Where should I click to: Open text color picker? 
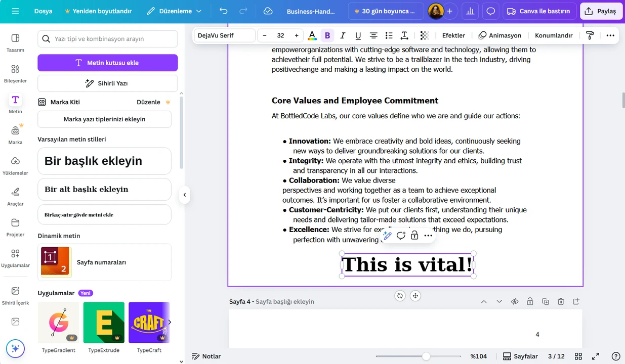click(312, 35)
